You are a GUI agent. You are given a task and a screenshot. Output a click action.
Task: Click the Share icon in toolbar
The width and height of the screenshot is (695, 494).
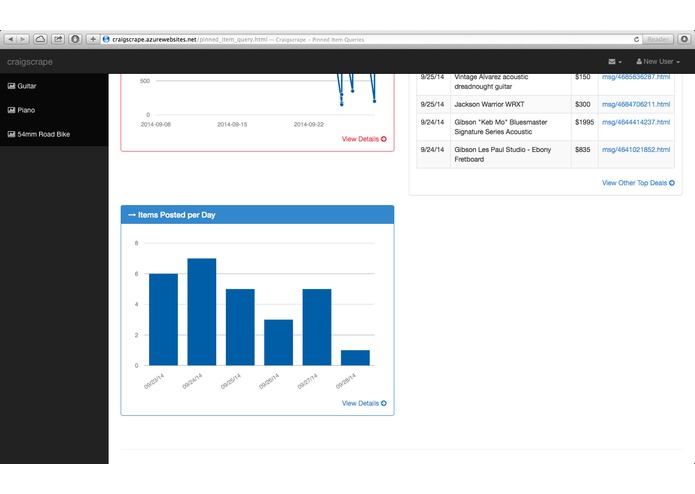(x=58, y=39)
